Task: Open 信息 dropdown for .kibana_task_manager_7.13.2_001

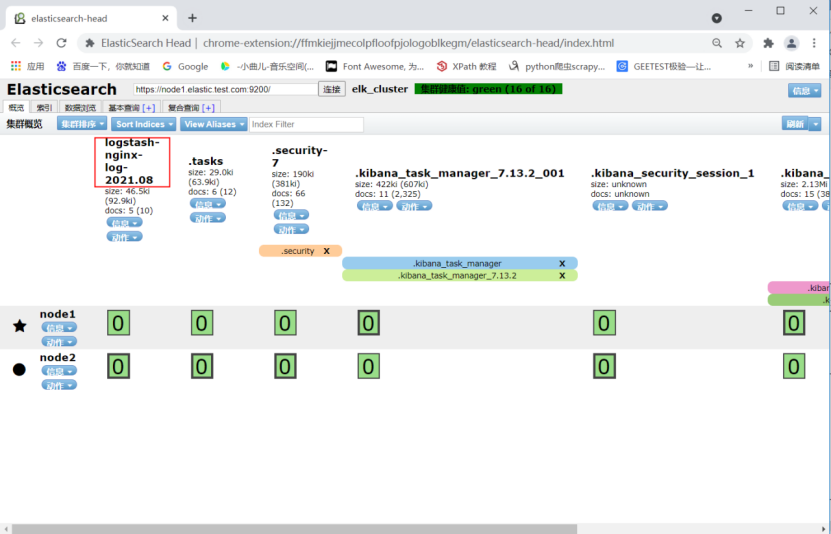Action: [x=375, y=206]
